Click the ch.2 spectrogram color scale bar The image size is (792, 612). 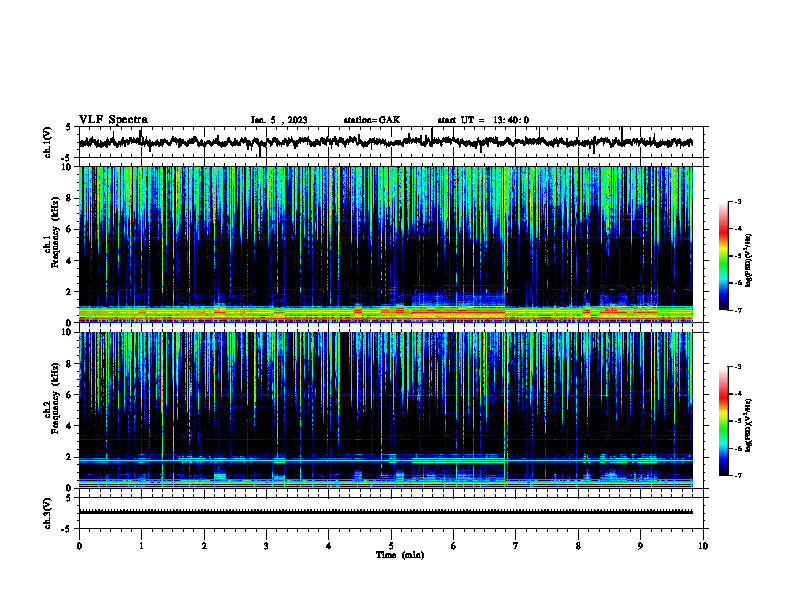(x=723, y=421)
